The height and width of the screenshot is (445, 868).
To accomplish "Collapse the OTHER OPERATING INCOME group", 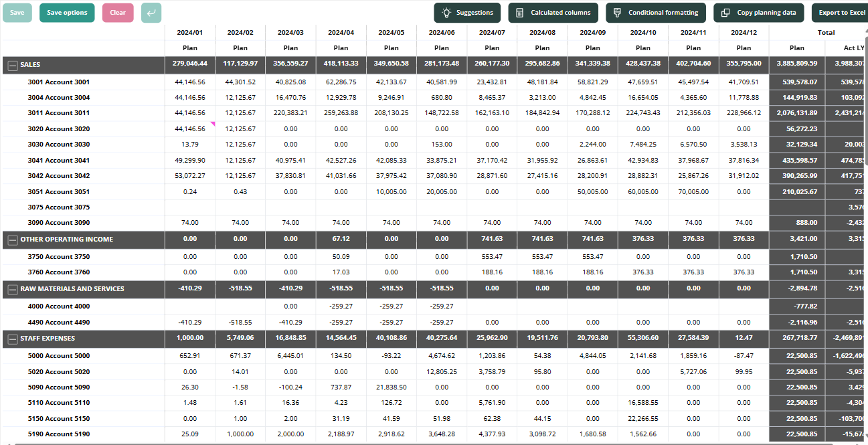I will click(x=13, y=240).
